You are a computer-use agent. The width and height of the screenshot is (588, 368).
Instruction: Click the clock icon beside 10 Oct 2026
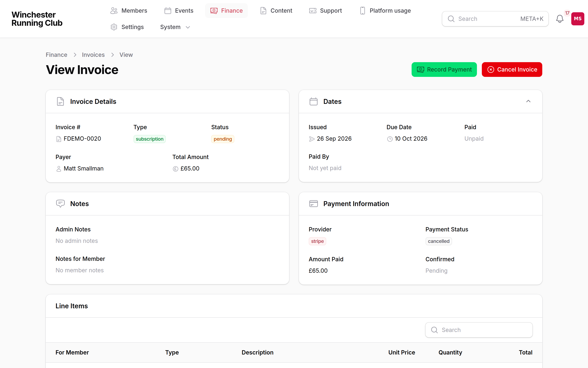coord(390,139)
